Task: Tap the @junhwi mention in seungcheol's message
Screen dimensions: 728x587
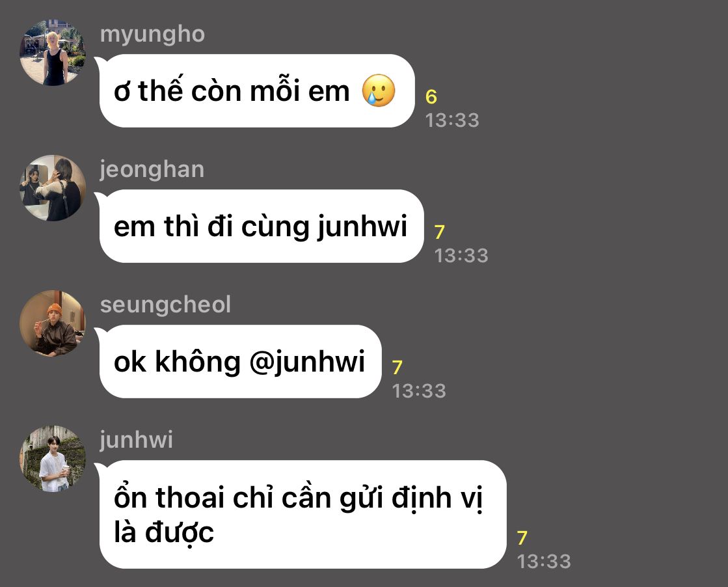Action: [307, 362]
